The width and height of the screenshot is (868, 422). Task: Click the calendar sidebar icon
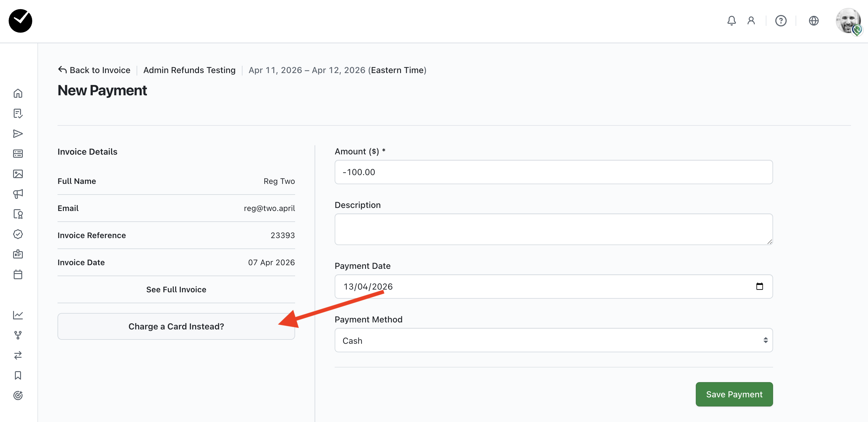[x=18, y=274]
